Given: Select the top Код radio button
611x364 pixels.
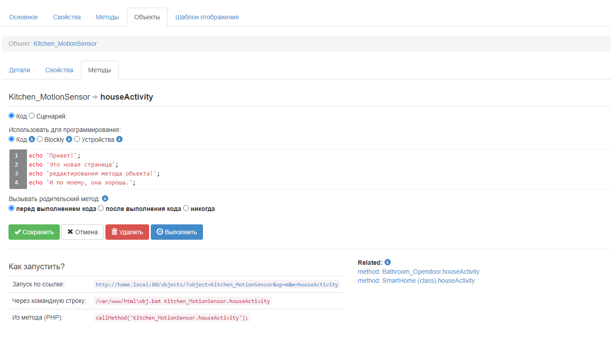Looking at the screenshot, I should (12, 116).
